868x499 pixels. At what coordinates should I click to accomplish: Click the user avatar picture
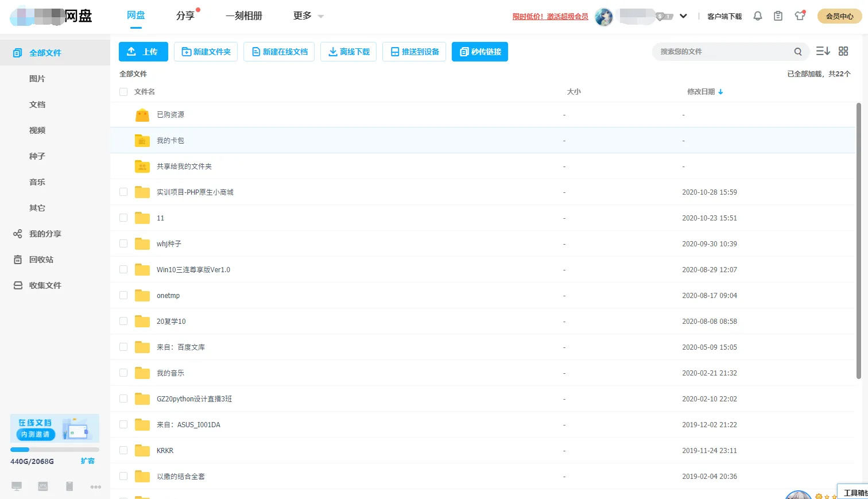604,17
